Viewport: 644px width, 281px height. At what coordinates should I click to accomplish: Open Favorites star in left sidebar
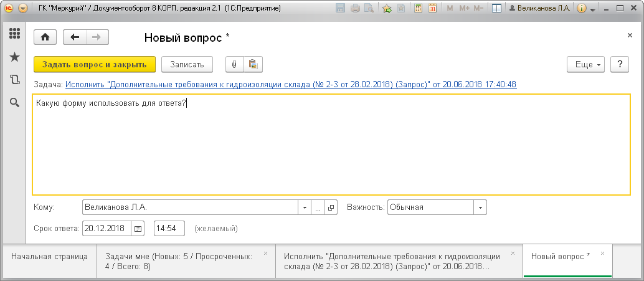pyautogui.click(x=15, y=57)
